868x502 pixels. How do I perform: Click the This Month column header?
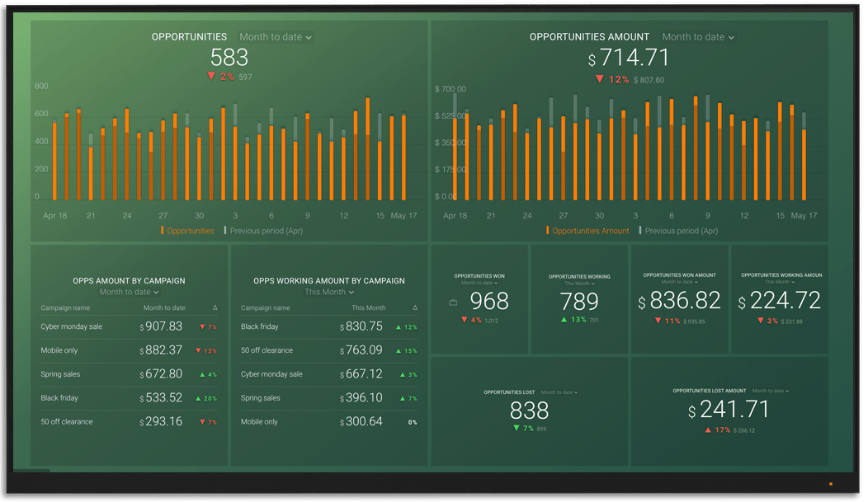click(x=368, y=308)
